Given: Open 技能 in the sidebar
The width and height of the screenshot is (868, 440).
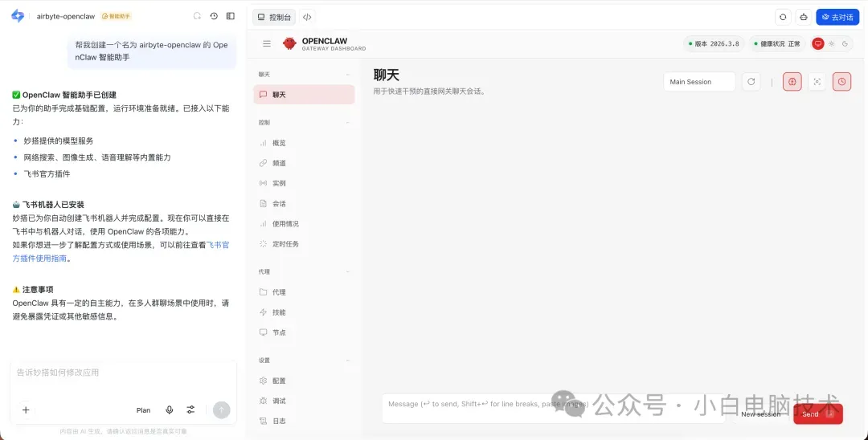Looking at the screenshot, I should pos(304,312).
